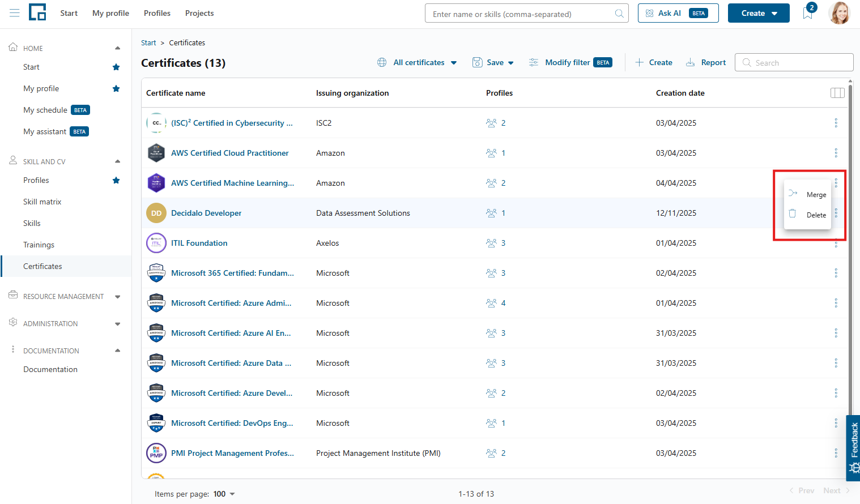Open the hamburger navigation menu

pos(15,13)
